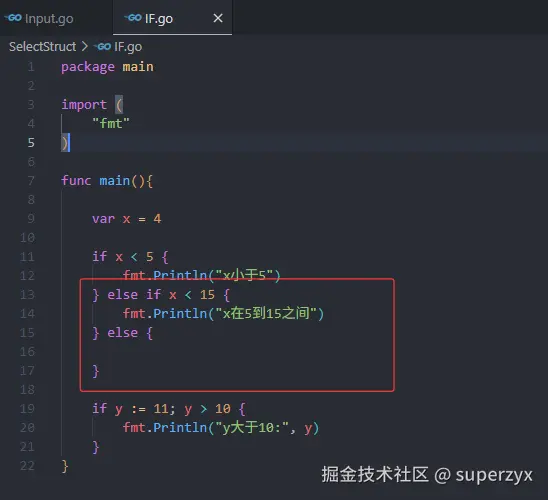This screenshot has height=500, width=548.
Task: Click the '} else if x < 15 {' line
Action: click(161, 295)
